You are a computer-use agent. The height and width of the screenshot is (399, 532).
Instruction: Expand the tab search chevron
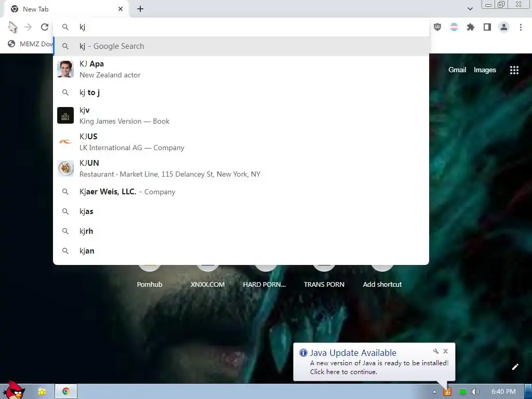tap(470, 9)
